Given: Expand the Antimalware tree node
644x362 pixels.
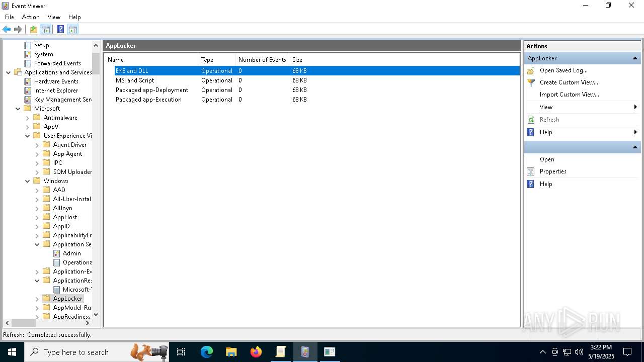Looking at the screenshot, I should (28, 118).
